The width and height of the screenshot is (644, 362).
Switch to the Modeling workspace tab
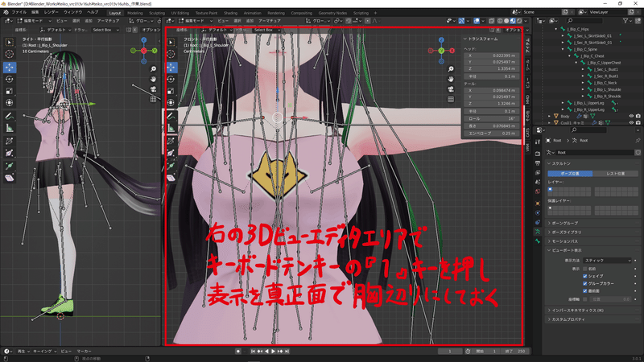(135, 13)
